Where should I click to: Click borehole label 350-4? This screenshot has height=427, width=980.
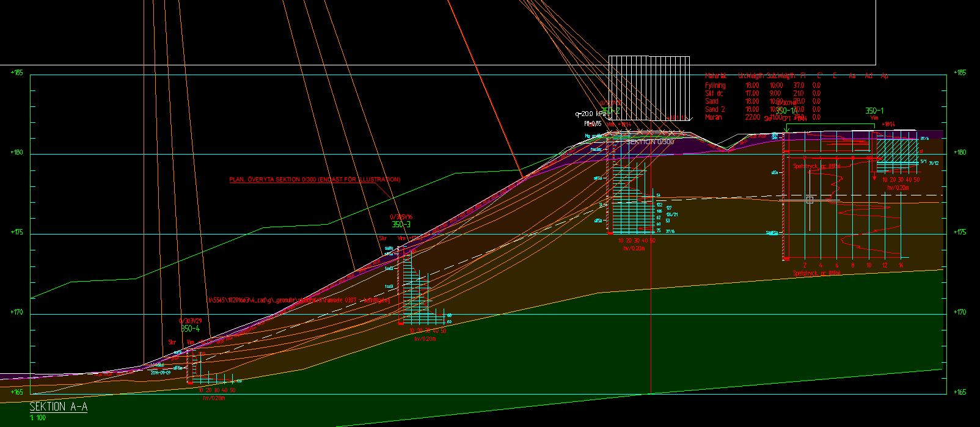190,329
